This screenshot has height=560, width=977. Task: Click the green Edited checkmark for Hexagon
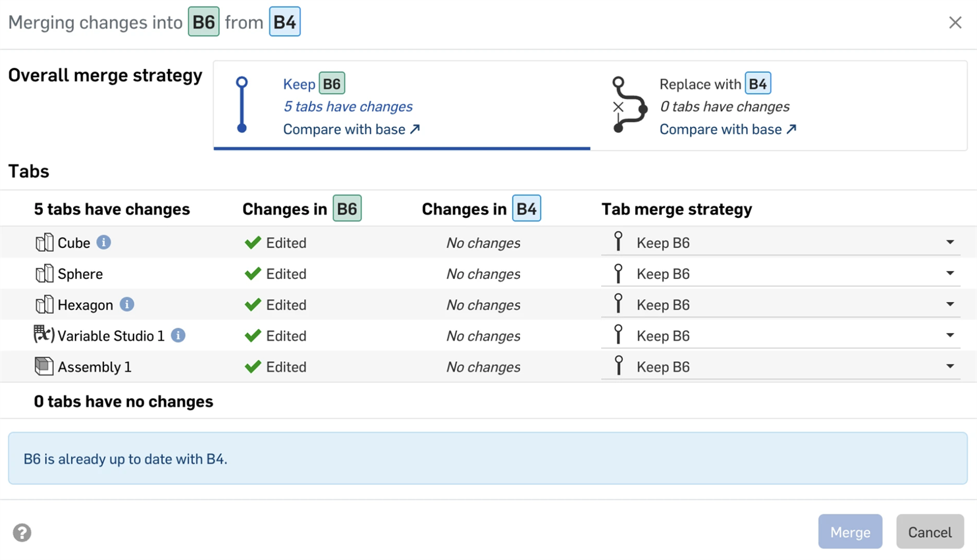[253, 305]
